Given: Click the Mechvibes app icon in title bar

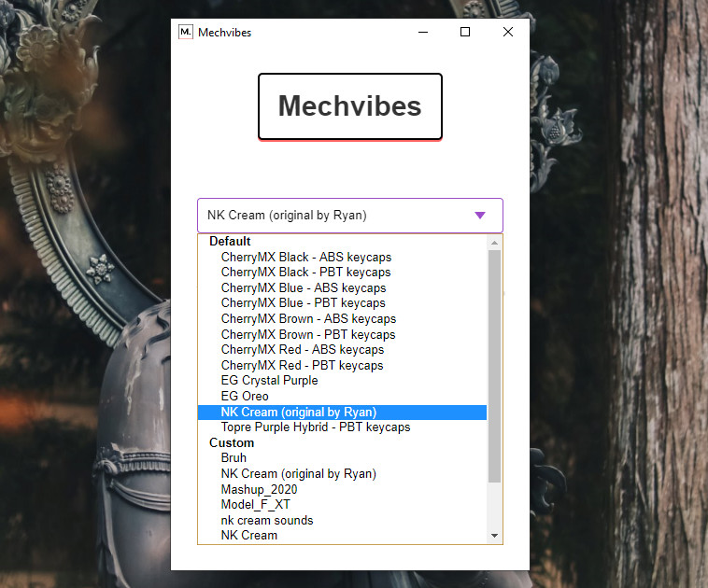Looking at the screenshot, I should pos(186,32).
